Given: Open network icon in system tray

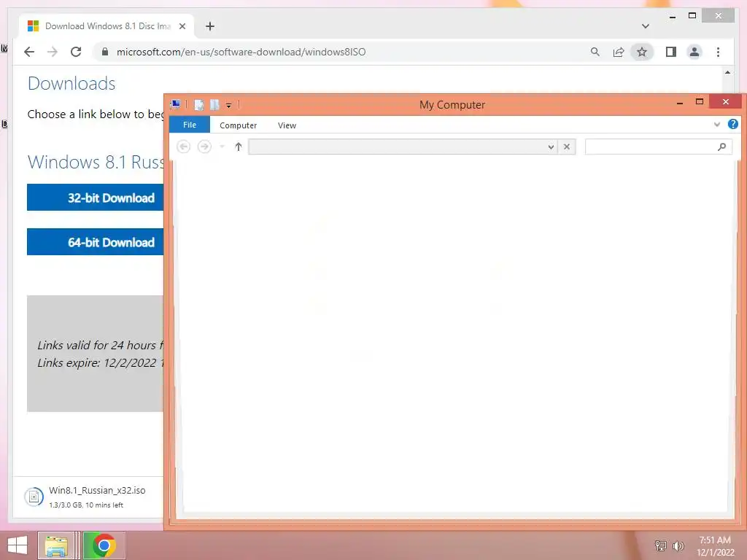Looking at the screenshot, I should (660, 545).
